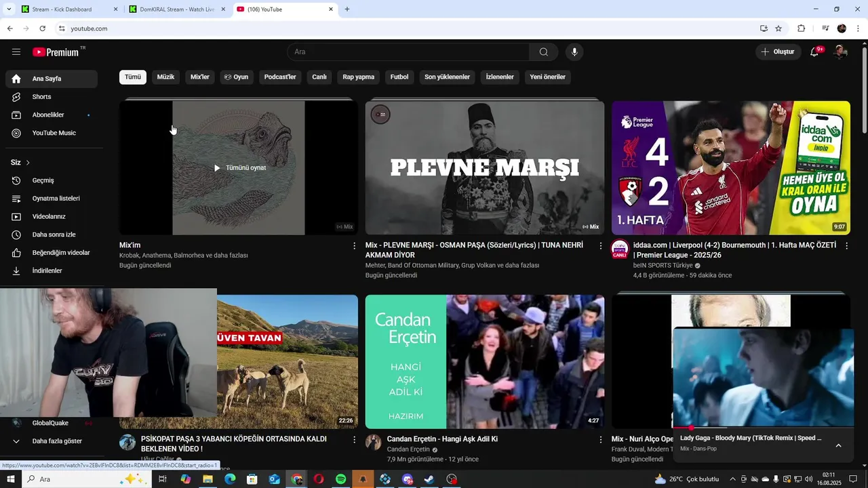Start voice search with the microphone
The height and width of the screenshot is (488, 868).
(x=574, y=52)
